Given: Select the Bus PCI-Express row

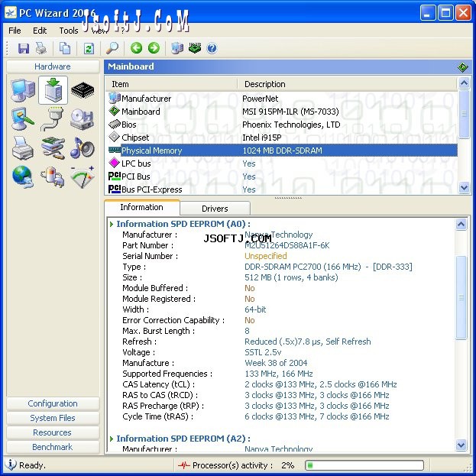Looking at the screenshot, I should pos(282,189).
